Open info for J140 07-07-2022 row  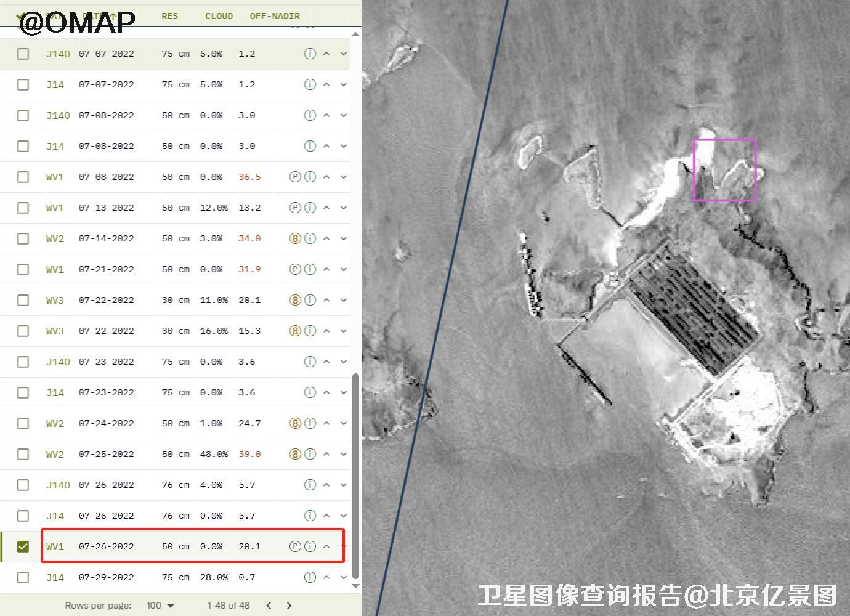pos(310,54)
